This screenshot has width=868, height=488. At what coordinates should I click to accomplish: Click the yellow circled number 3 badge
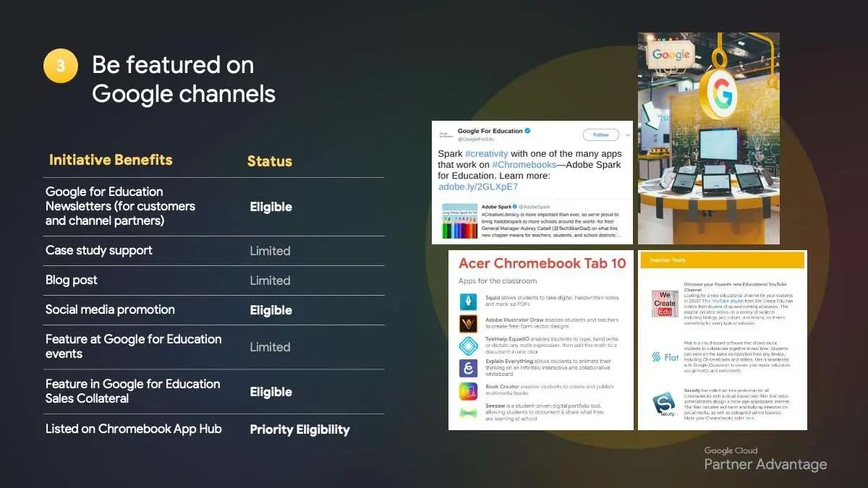(x=61, y=66)
